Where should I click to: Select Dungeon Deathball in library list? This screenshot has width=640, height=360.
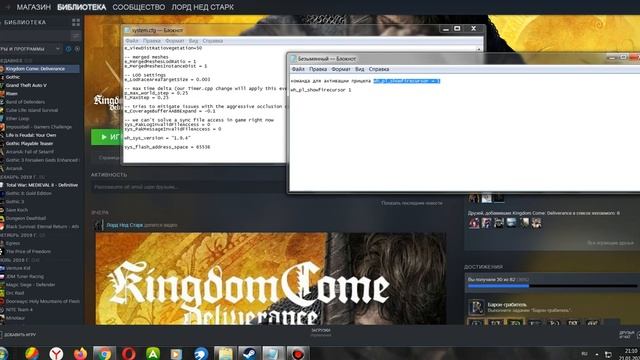[26, 218]
